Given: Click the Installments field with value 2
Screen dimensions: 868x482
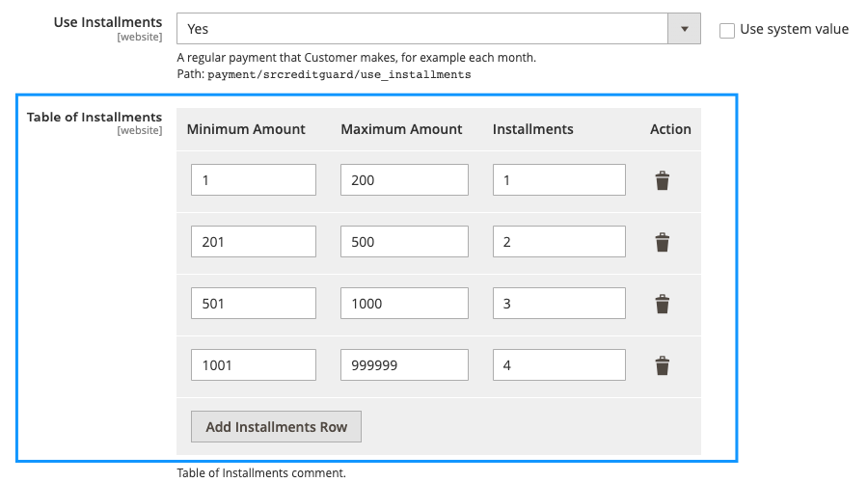Looking at the screenshot, I should click(x=559, y=241).
